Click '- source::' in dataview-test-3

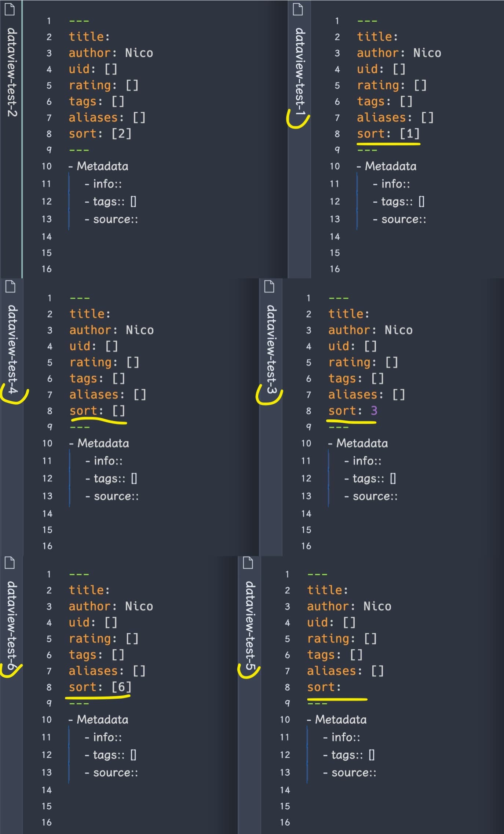point(371,496)
